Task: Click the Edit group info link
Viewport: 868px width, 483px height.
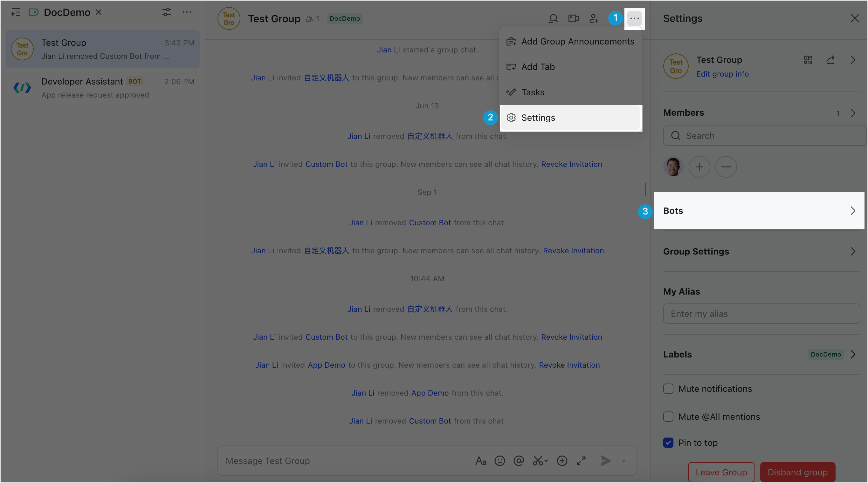Action: pyautogui.click(x=722, y=74)
